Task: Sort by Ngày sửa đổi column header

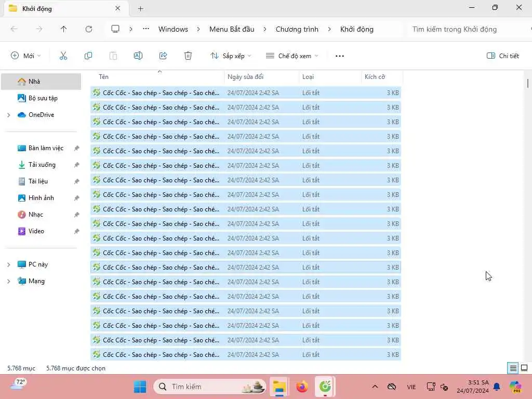Action: point(262,77)
